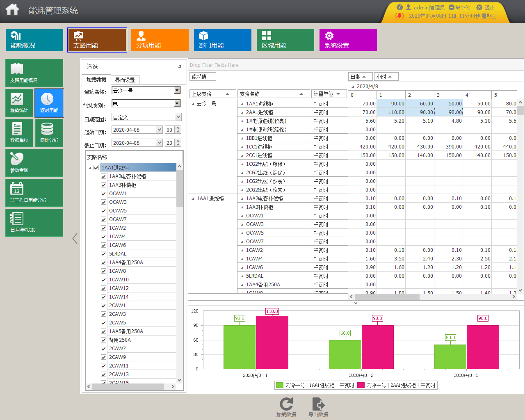Click the 日期 field button
This screenshot has height=420, width=525.
[360, 77]
